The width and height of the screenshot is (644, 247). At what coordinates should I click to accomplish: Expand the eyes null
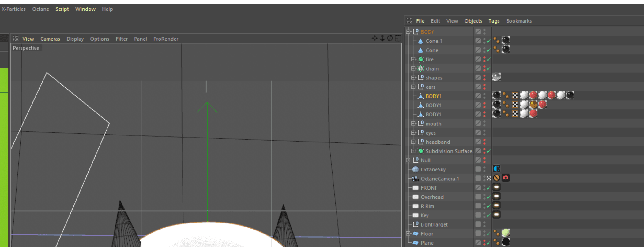(413, 133)
